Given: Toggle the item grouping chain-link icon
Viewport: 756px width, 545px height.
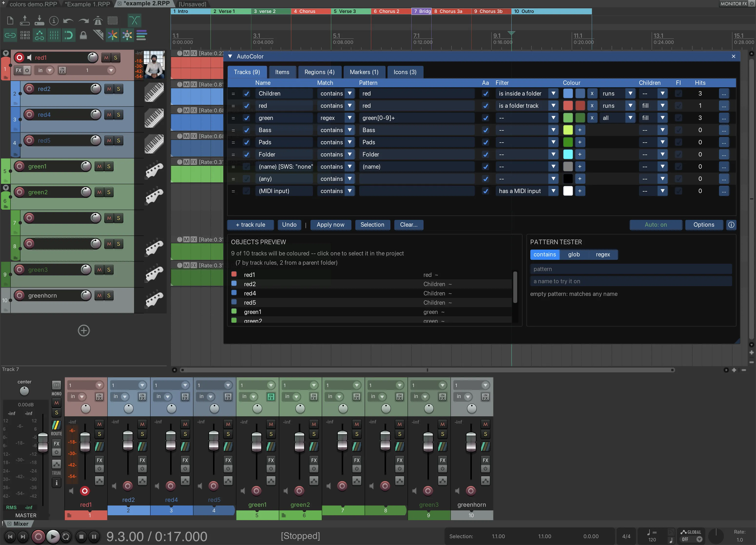Looking at the screenshot, I should (x=10, y=35).
